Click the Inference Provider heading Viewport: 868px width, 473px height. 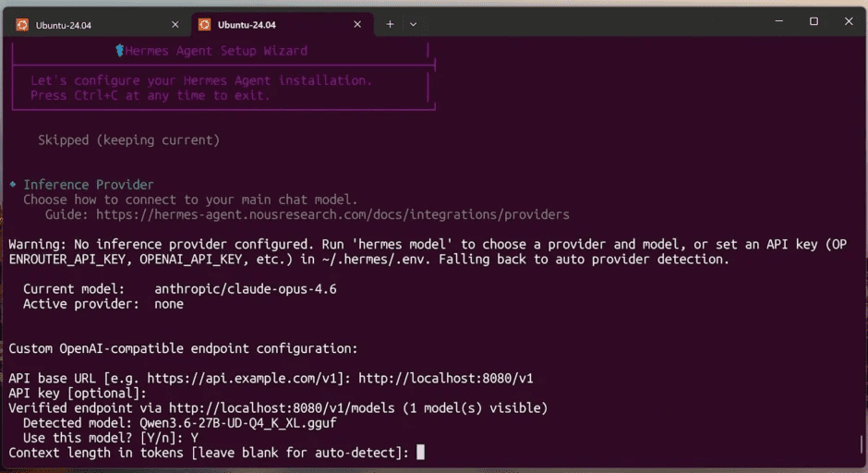click(x=89, y=185)
